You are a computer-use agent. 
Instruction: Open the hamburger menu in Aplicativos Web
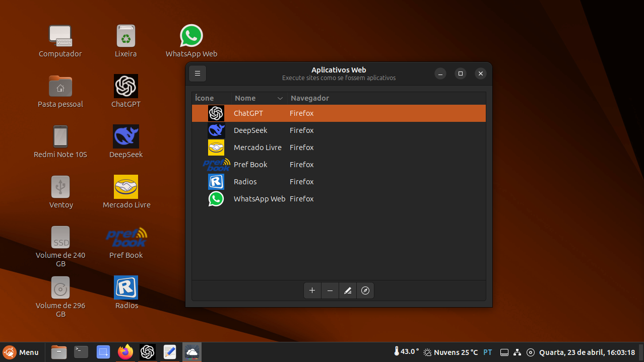(x=198, y=74)
